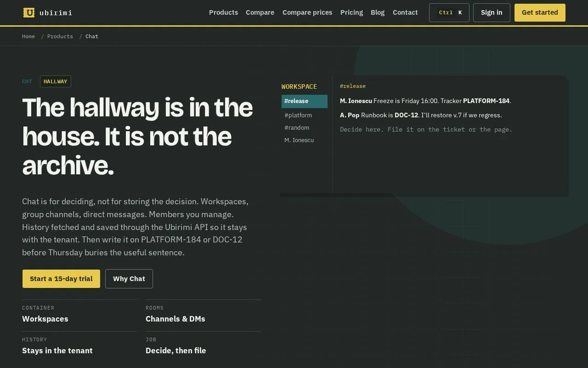
Task: Click the HALLWAY badge
Action: tap(56, 81)
